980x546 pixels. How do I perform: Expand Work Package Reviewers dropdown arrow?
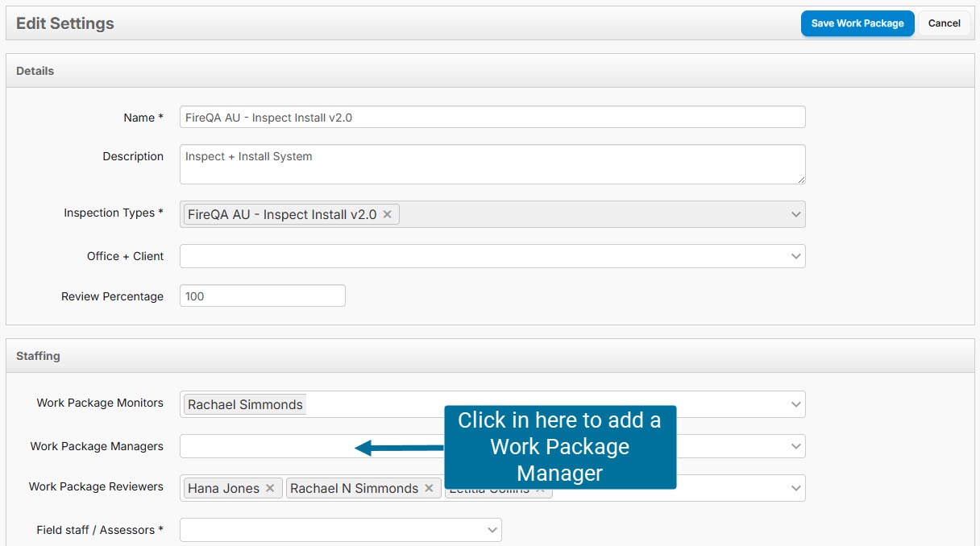795,488
